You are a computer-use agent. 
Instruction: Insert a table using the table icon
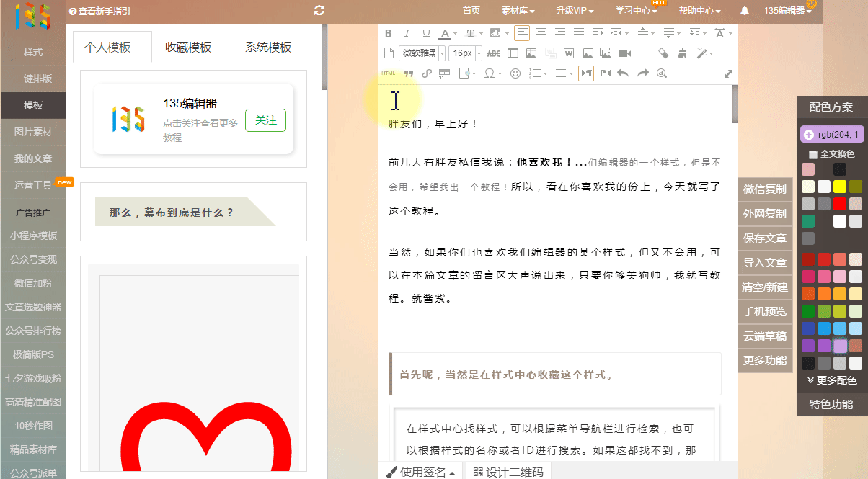coord(513,53)
